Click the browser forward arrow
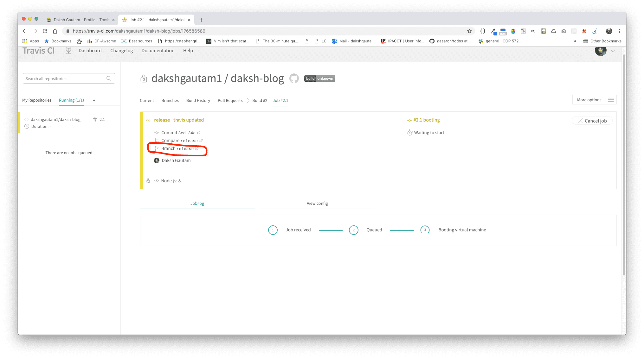This screenshot has width=644, height=358. [35, 31]
